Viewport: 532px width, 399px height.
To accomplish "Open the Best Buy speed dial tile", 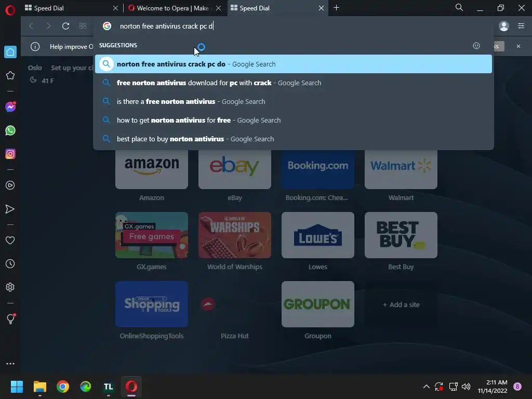I will point(401,235).
